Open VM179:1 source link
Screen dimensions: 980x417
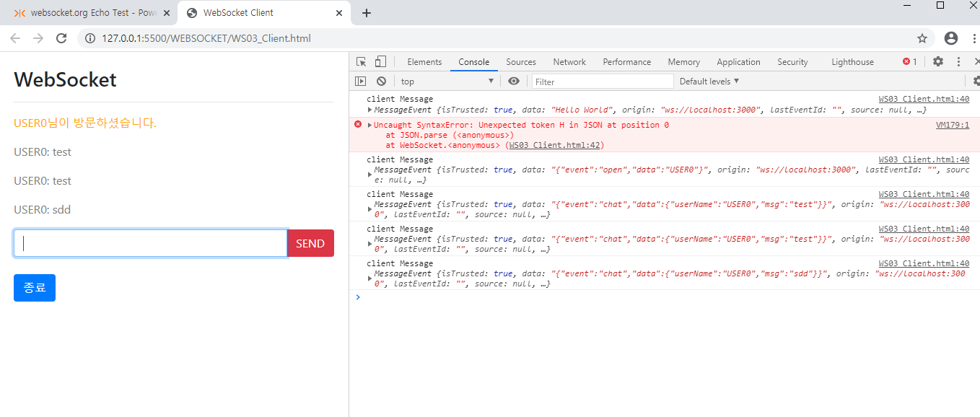click(953, 125)
